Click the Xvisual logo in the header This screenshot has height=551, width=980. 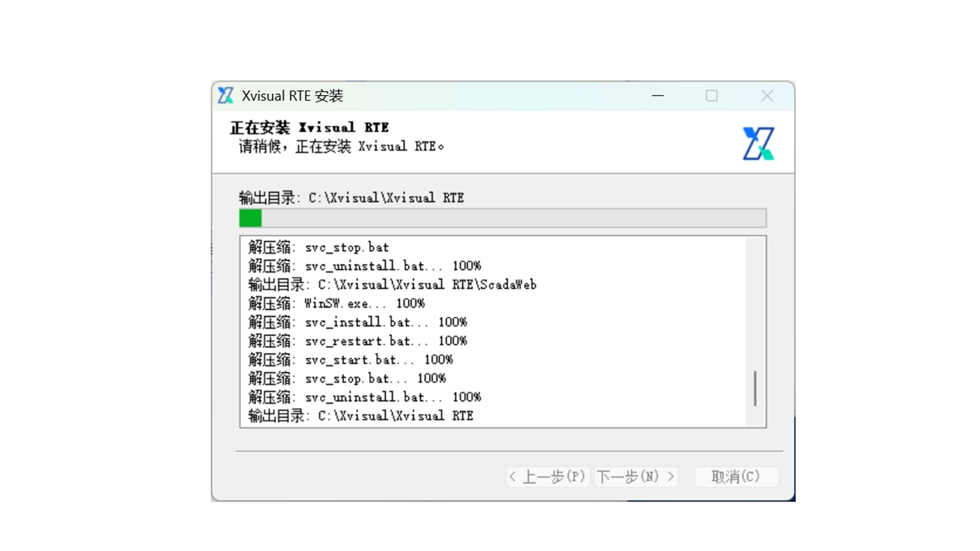(x=758, y=143)
